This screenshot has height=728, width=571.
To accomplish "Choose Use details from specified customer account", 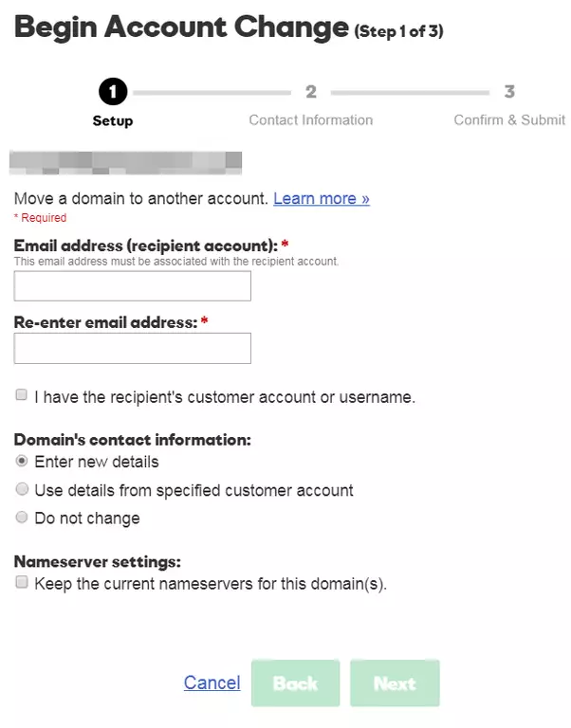I will coord(22,490).
